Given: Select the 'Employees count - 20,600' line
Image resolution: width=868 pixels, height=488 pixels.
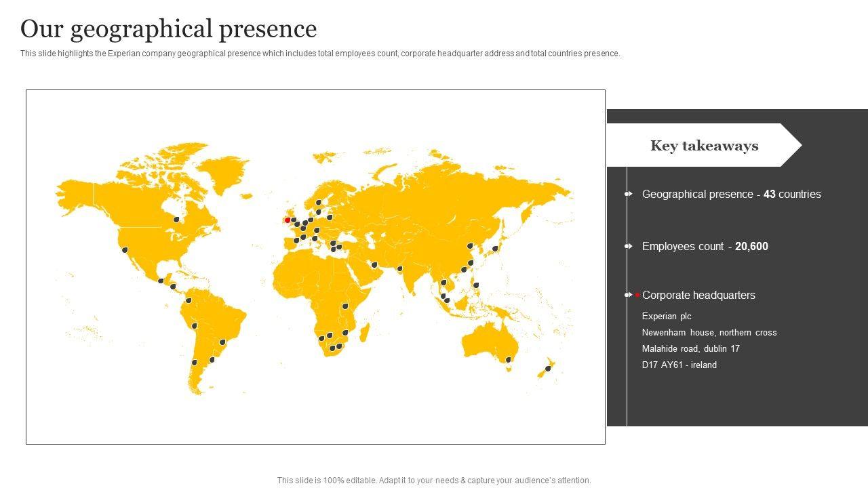Looking at the screenshot, I should pyautogui.click(x=705, y=247).
